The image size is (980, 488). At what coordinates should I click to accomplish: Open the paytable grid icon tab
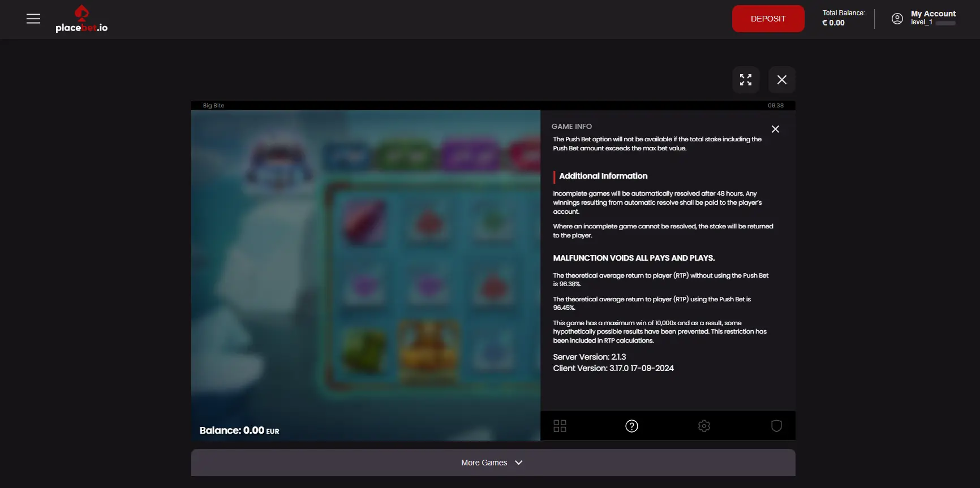click(x=560, y=426)
